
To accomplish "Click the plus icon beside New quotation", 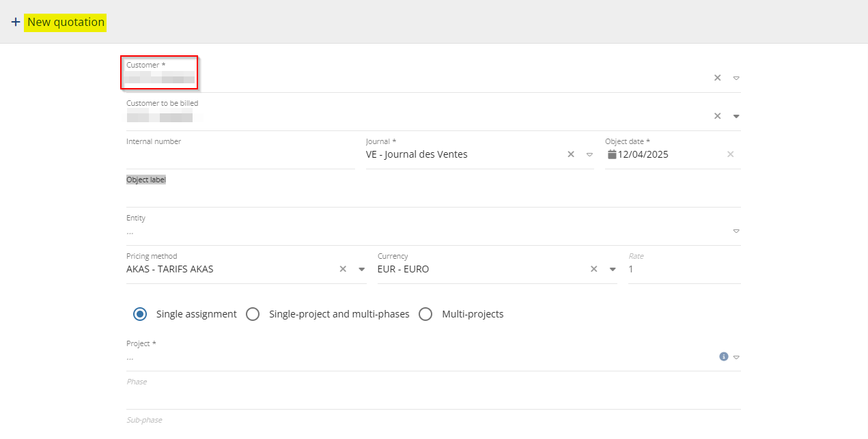I will 15,22.
